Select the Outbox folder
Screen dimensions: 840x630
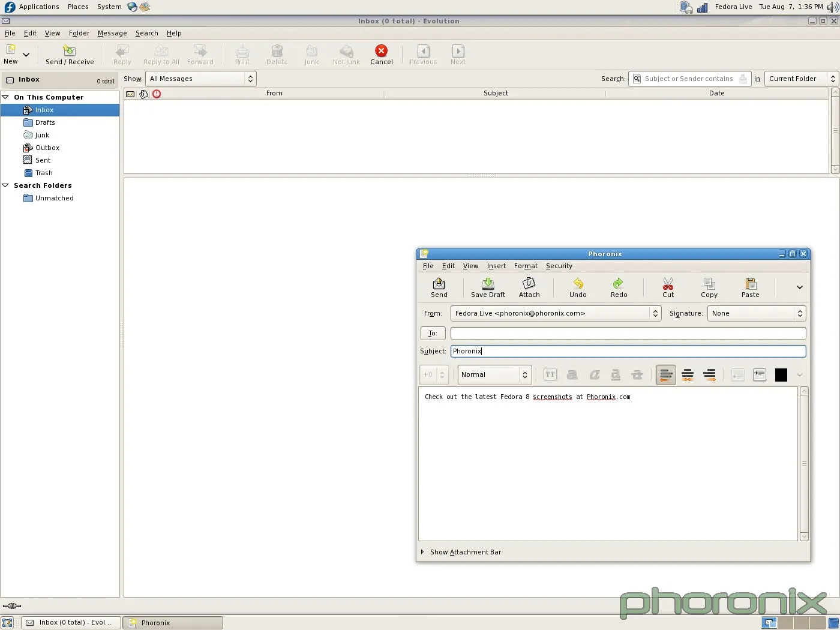pyautogui.click(x=47, y=148)
